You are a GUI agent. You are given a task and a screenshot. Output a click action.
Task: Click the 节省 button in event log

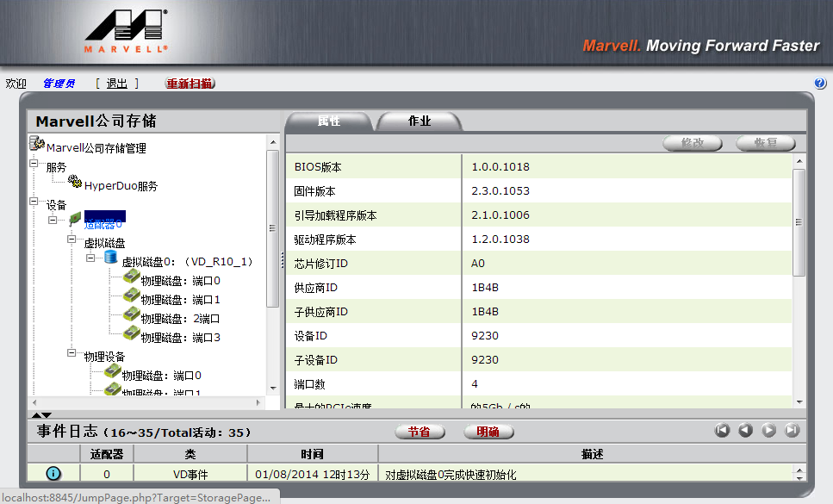click(x=420, y=432)
